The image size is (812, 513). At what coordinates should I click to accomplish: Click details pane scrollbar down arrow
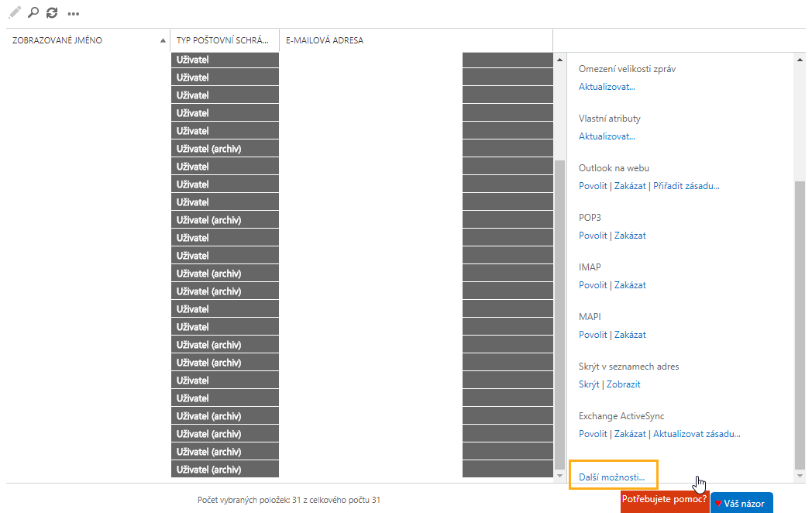(x=800, y=475)
